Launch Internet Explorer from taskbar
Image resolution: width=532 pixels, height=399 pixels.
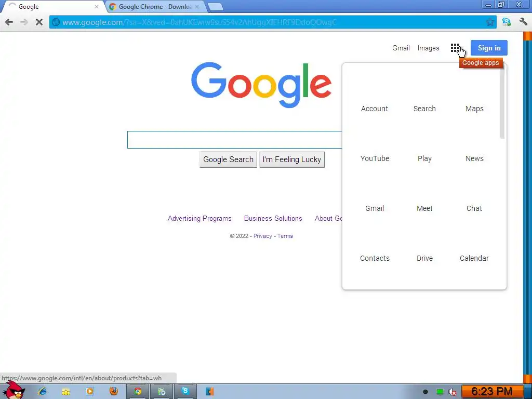(x=43, y=391)
